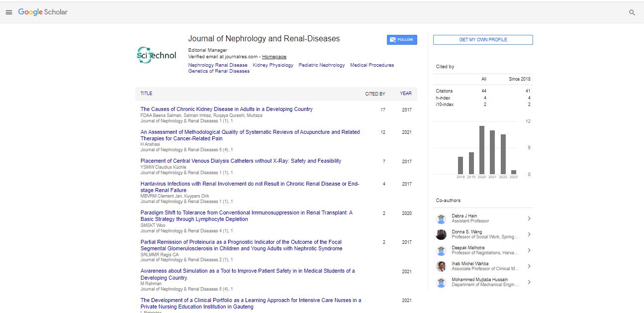Click the 2021 bar in the citations chart
Screen dimensions: 644x313
(x=492, y=152)
